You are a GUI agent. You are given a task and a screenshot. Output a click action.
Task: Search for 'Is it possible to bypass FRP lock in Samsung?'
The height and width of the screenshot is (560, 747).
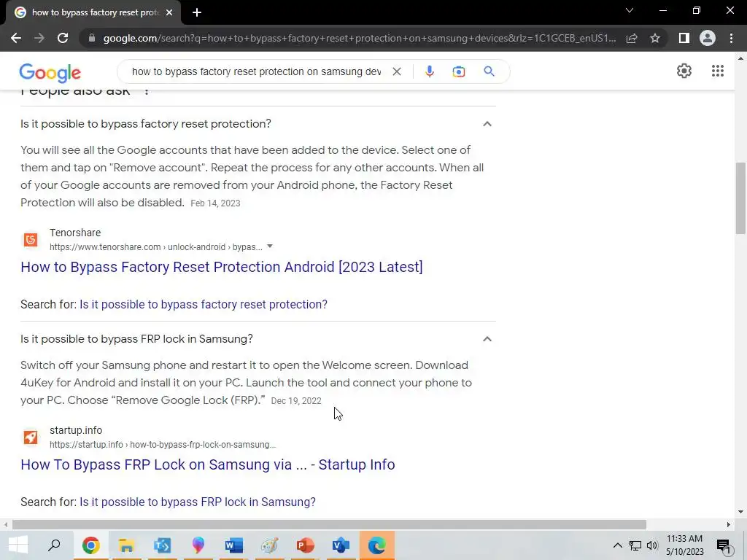(198, 502)
